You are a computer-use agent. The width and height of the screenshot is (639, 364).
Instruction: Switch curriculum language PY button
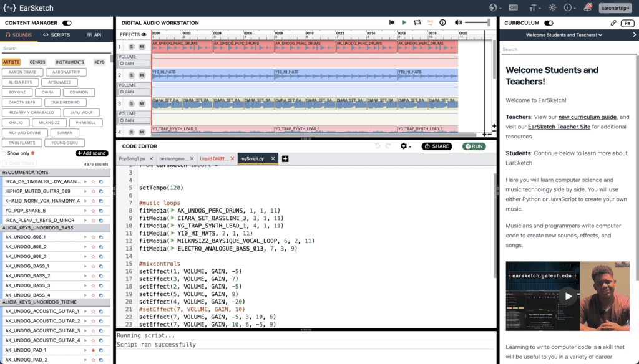pyautogui.click(x=628, y=23)
